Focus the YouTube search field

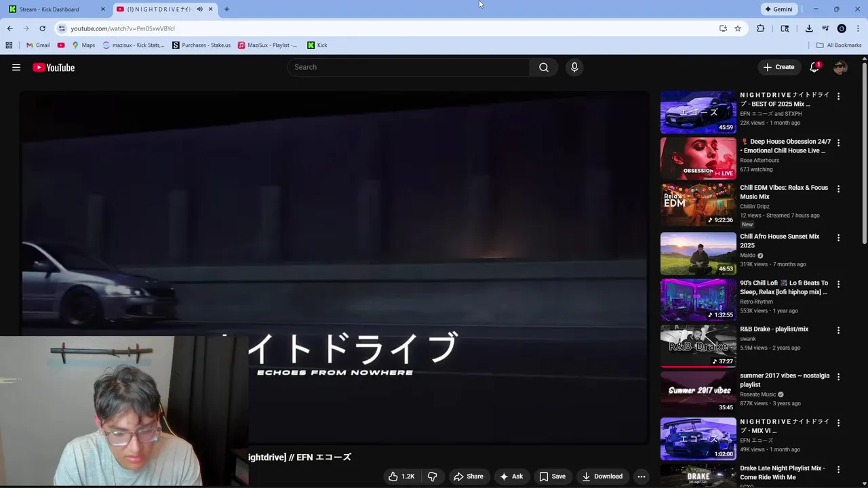pyautogui.click(x=408, y=67)
